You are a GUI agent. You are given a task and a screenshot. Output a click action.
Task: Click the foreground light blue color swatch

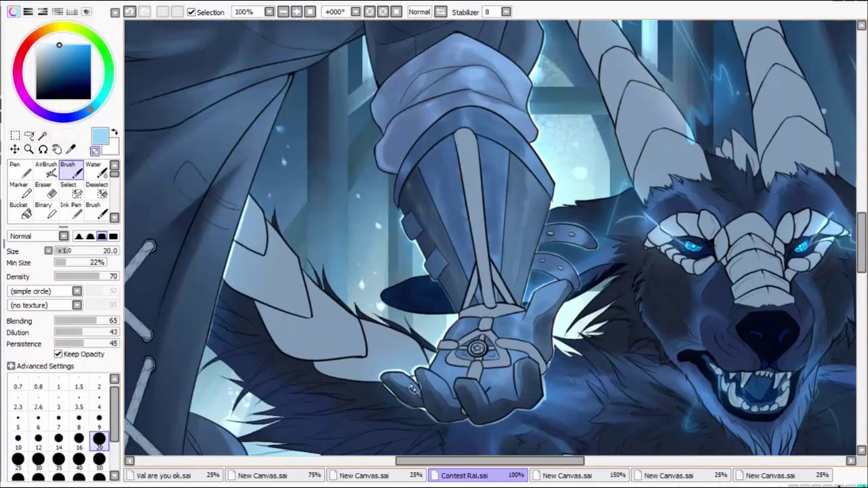(100, 136)
